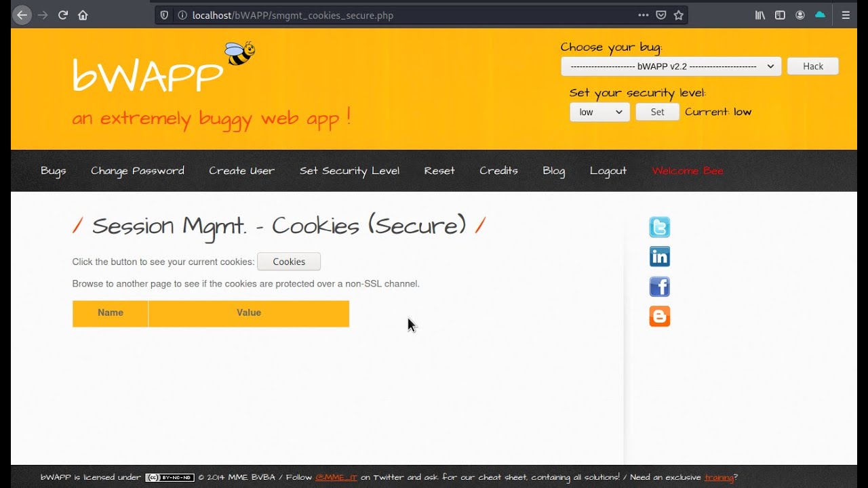Select Set Security Level menu item
Image resolution: width=868 pixels, height=488 pixels.
[349, 171]
